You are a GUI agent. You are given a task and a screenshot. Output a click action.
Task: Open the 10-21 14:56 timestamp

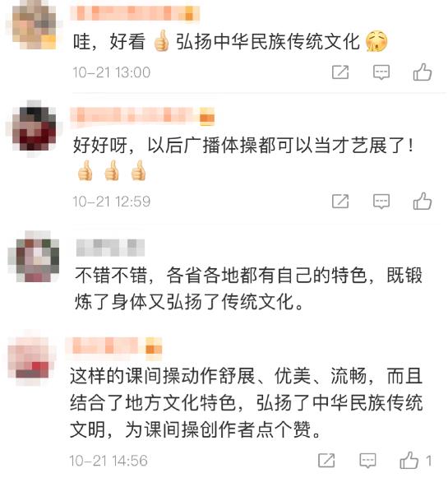(x=109, y=461)
